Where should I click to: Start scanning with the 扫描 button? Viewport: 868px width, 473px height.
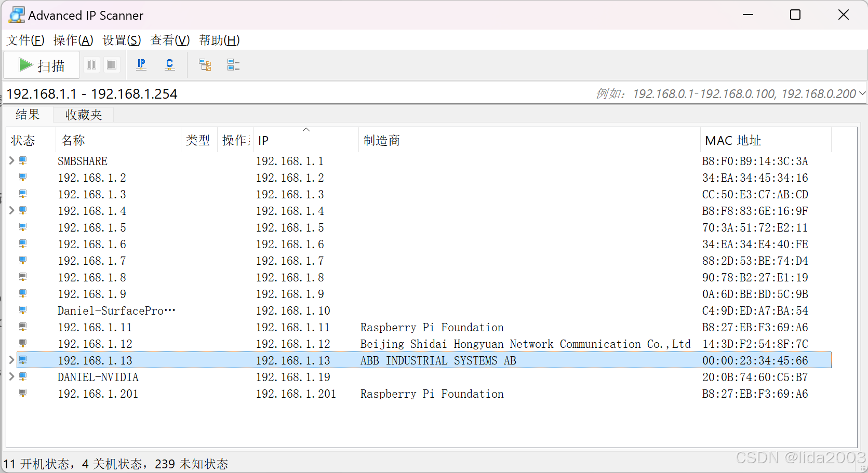[42, 65]
